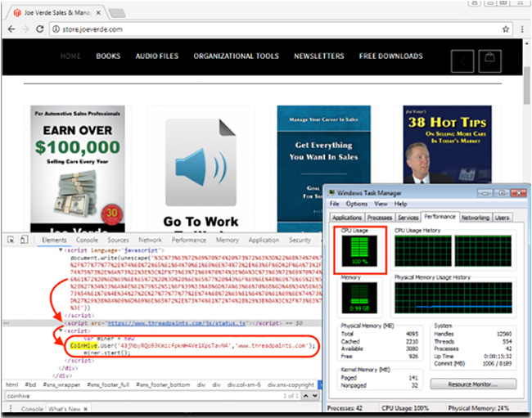Switch to Task Manager Users tab
The height and width of the screenshot is (418, 532).
502,218
